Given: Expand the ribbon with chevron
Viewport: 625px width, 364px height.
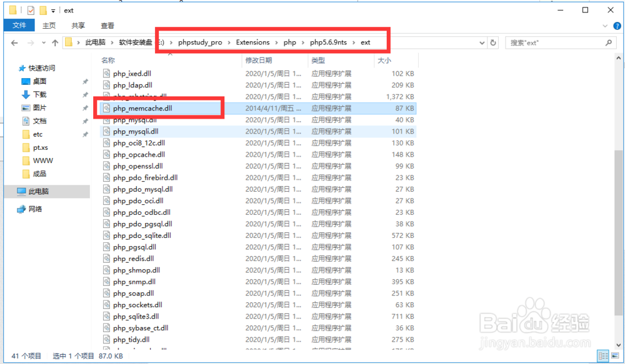Looking at the screenshot, I should pos(604,26).
